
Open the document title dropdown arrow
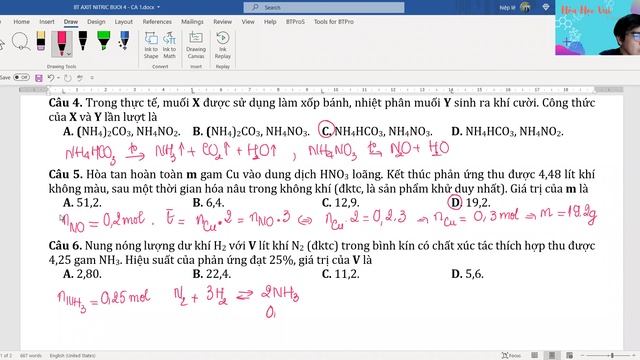pyautogui.click(x=158, y=7)
